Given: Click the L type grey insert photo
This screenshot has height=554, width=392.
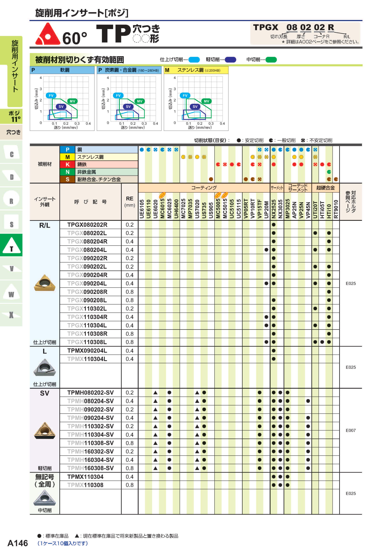Looking at the screenshot, I should tap(45, 367).
